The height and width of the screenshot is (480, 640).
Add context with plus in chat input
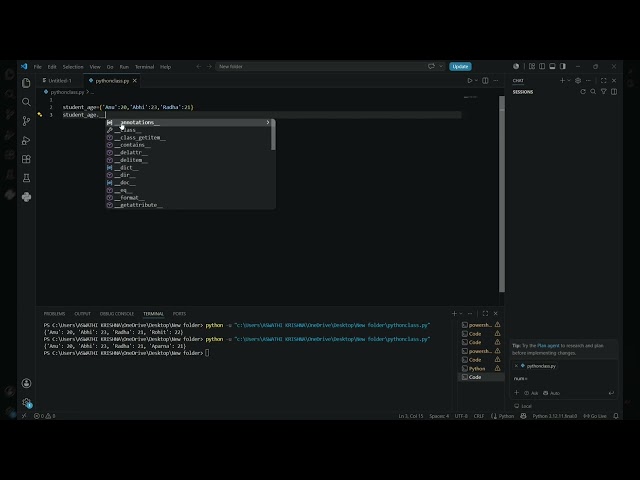[516, 393]
